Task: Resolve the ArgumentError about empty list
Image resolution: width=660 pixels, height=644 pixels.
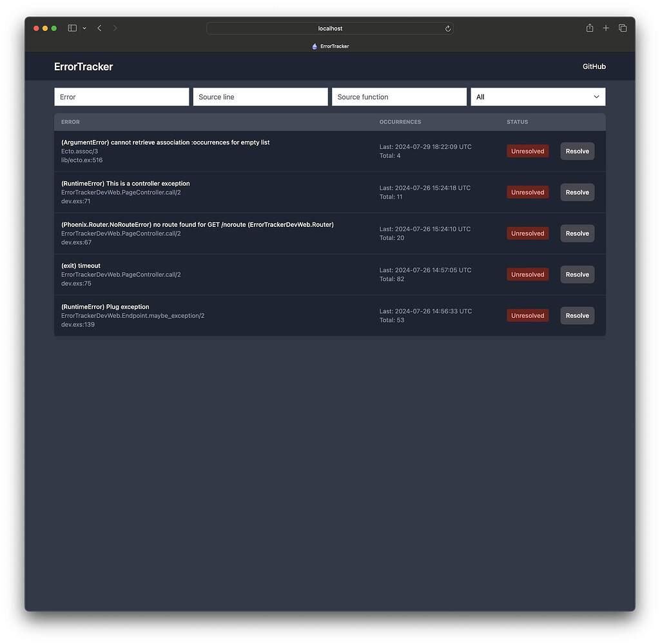Action: pos(577,151)
